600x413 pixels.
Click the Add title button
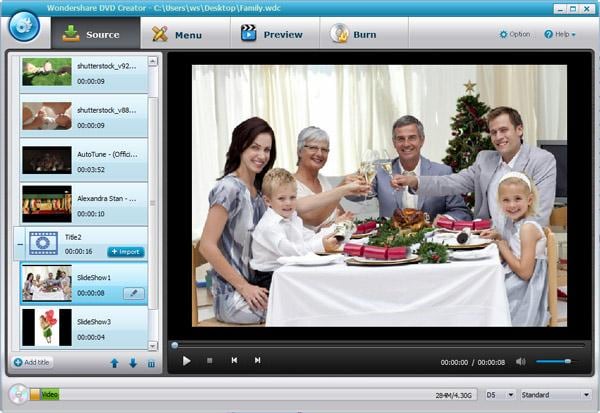click(32, 362)
